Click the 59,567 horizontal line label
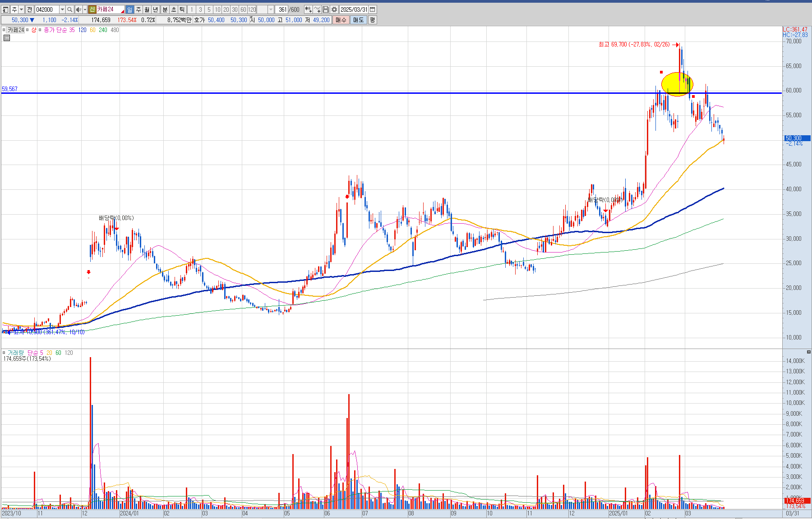Image resolution: width=812 pixels, height=519 pixels. [9, 89]
